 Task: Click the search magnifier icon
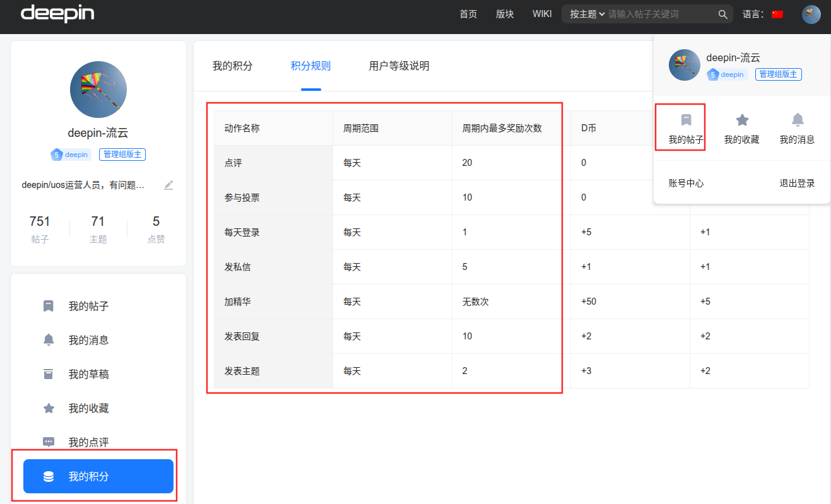tap(723, 15)
